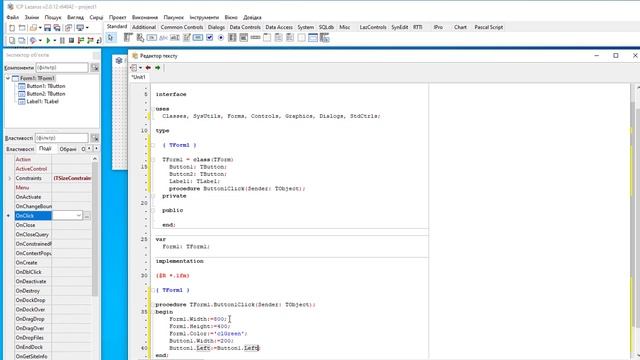Switch to the Dialogs palette tab
The image size is (640, 360).
coord(216,27)
